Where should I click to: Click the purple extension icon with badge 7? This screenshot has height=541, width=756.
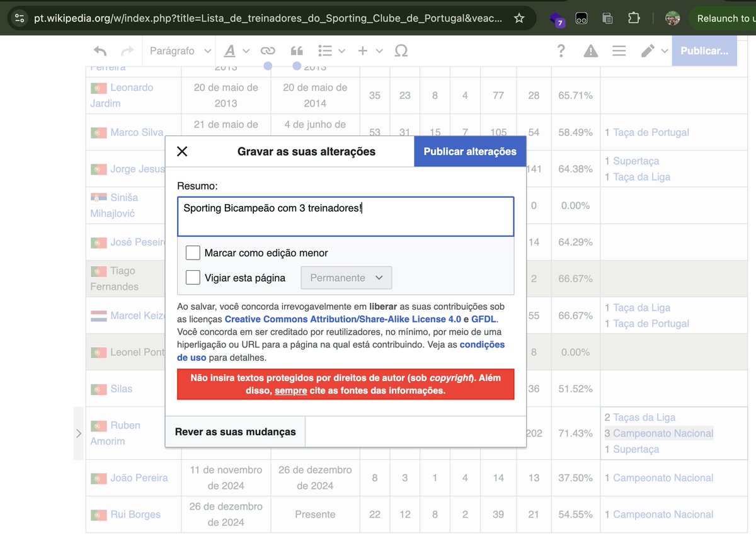tap(556, 19)
